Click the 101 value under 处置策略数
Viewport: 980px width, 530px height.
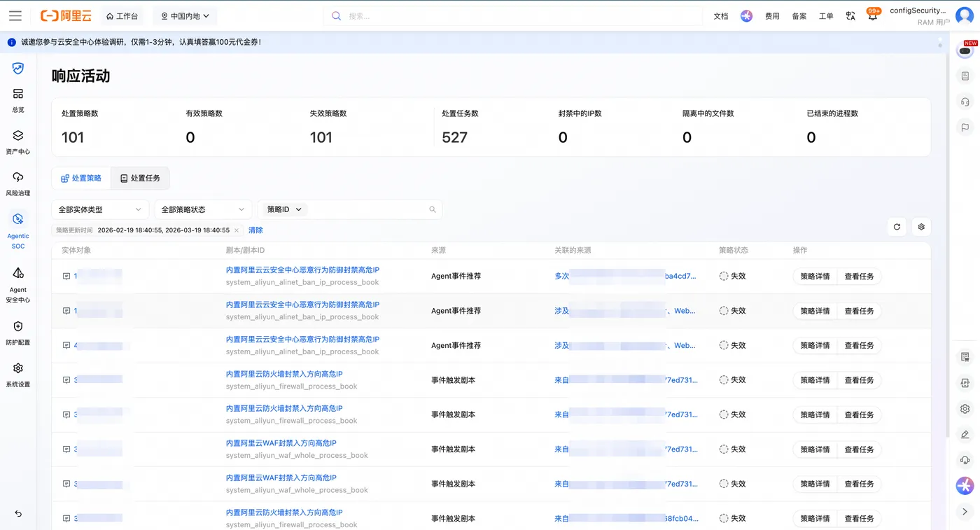tap(73, 137)
